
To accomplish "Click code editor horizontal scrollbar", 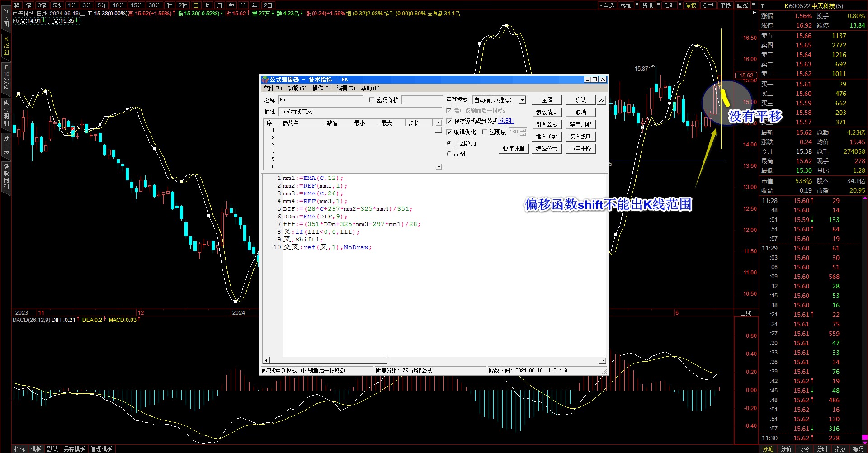I will pos(434,360).
